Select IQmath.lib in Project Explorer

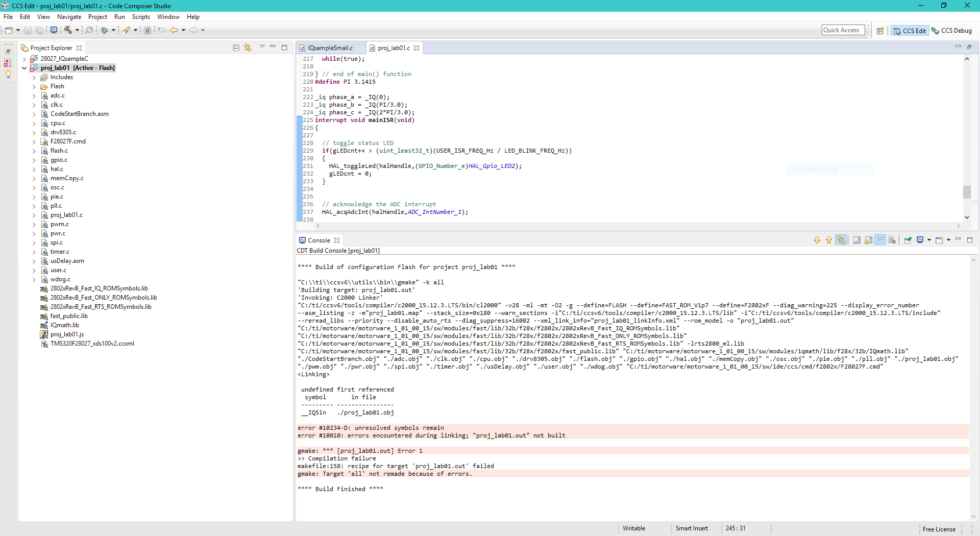coord(64,325)
